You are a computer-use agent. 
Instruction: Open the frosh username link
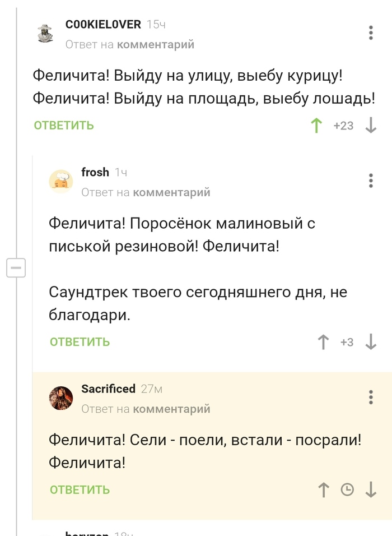point(95,173)
